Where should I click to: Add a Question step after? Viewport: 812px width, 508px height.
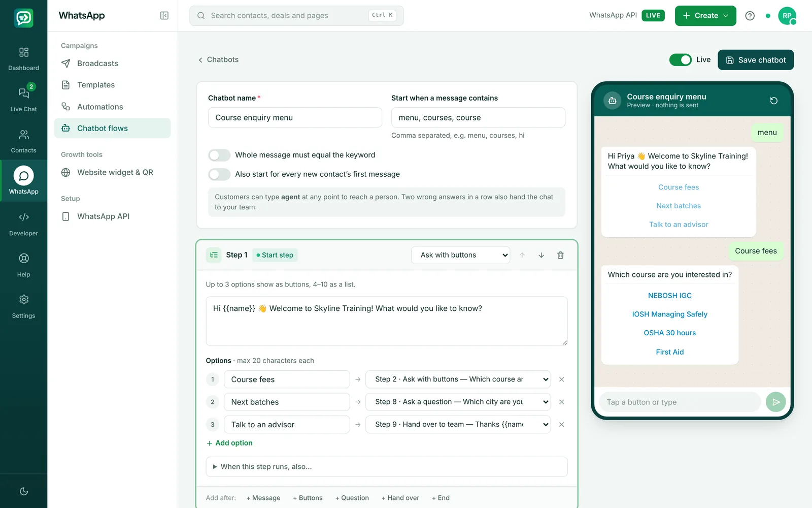pyautogui.click(x=352, y=498)
